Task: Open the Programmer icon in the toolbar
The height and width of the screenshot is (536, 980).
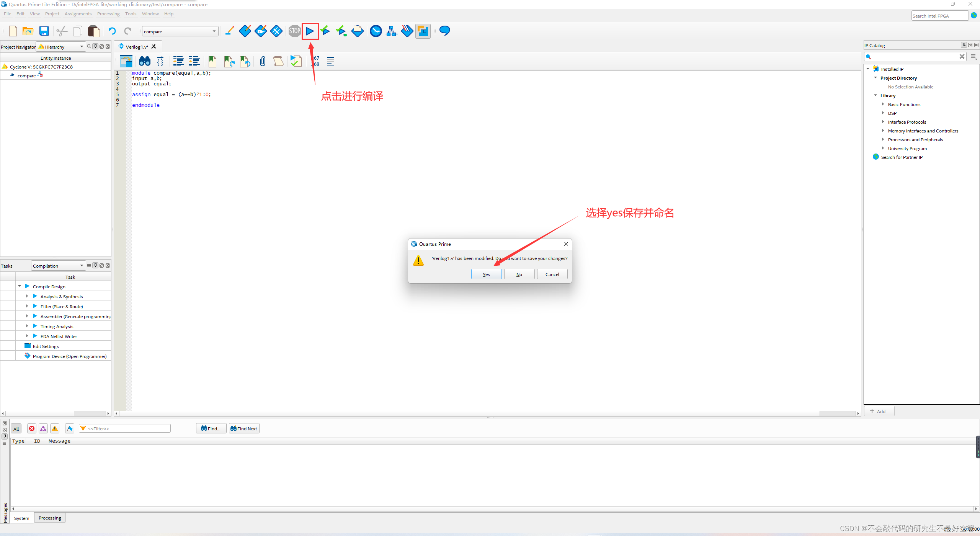Action: click(x=407, y=31)
